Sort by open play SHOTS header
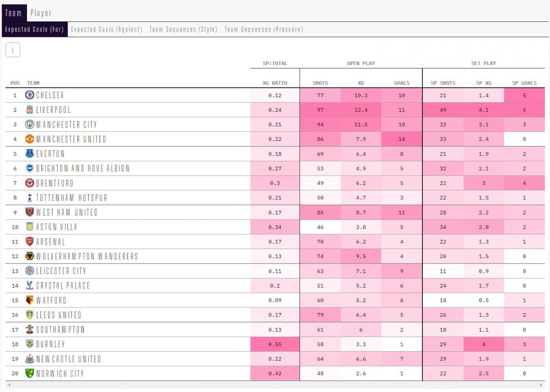 coord(320,83)
